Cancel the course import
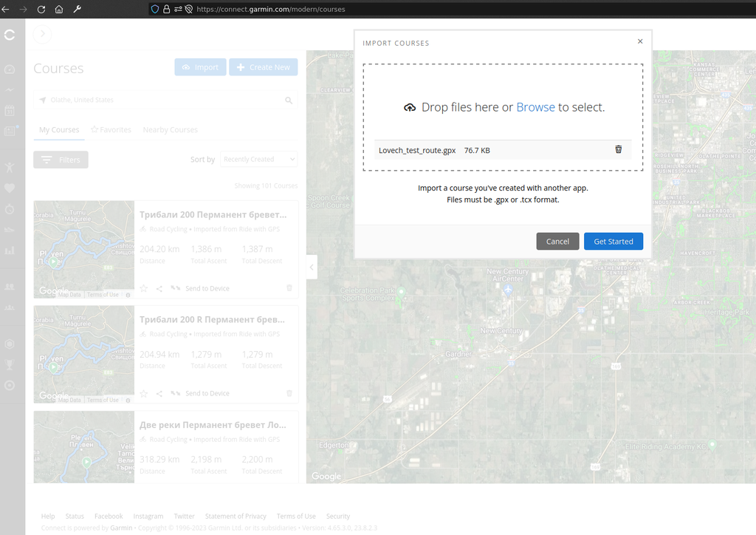 557,242
